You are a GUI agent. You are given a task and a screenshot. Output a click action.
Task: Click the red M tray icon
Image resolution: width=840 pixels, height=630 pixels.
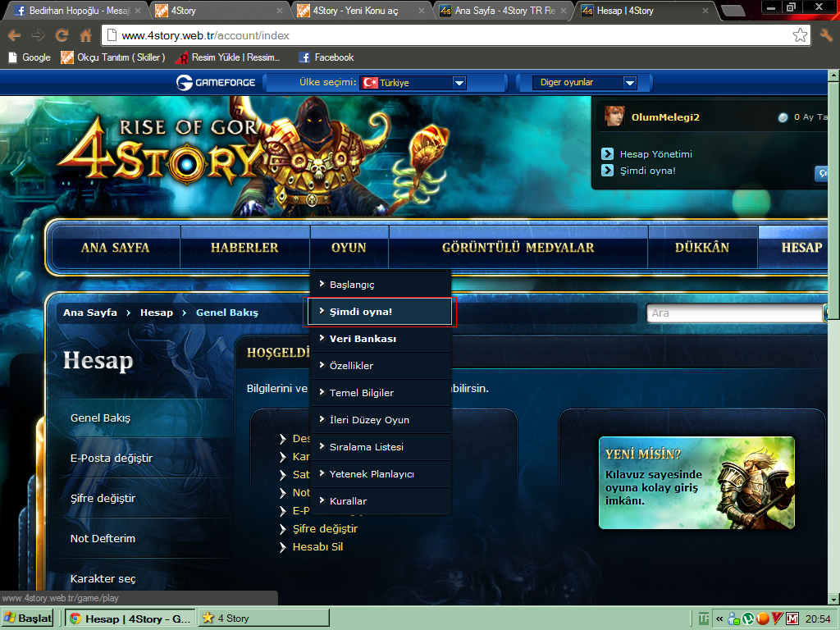tap(792, 619)
